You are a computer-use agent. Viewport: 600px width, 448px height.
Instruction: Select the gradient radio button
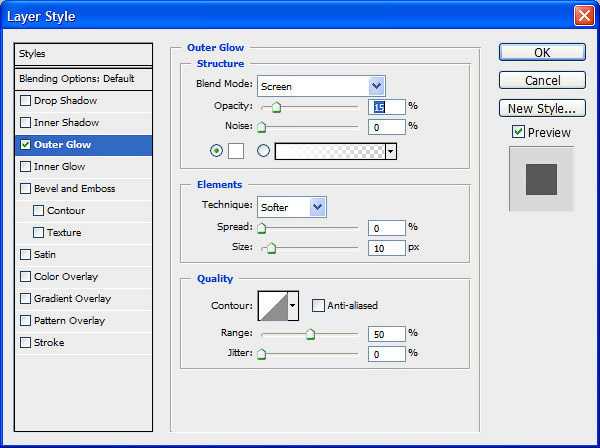[264, 151]
